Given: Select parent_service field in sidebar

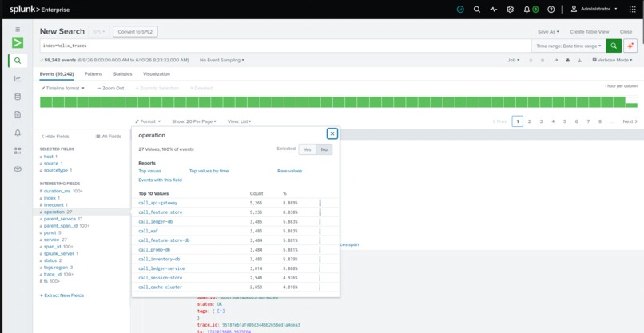Looking at the screenshot, I should pos(60,220).
